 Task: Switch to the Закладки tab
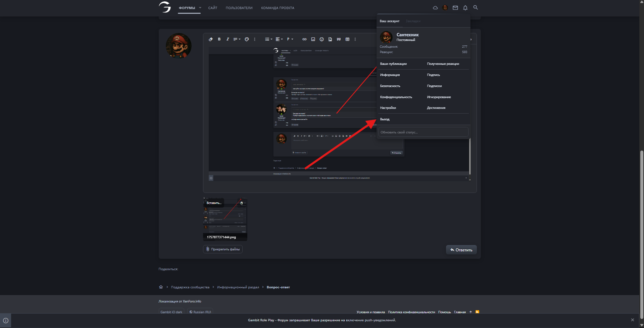413,21
